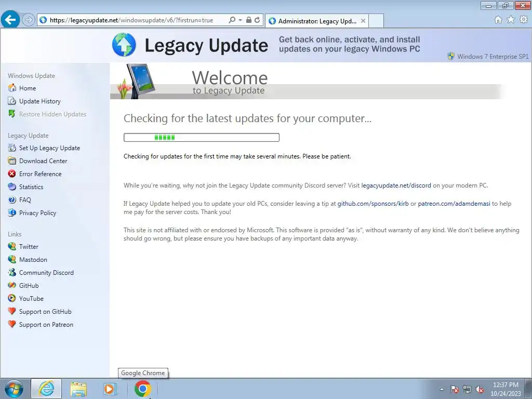Viewport: 532px width, 399px height.
Task: Open the Twitter link
Action: [x=29, y=247]
